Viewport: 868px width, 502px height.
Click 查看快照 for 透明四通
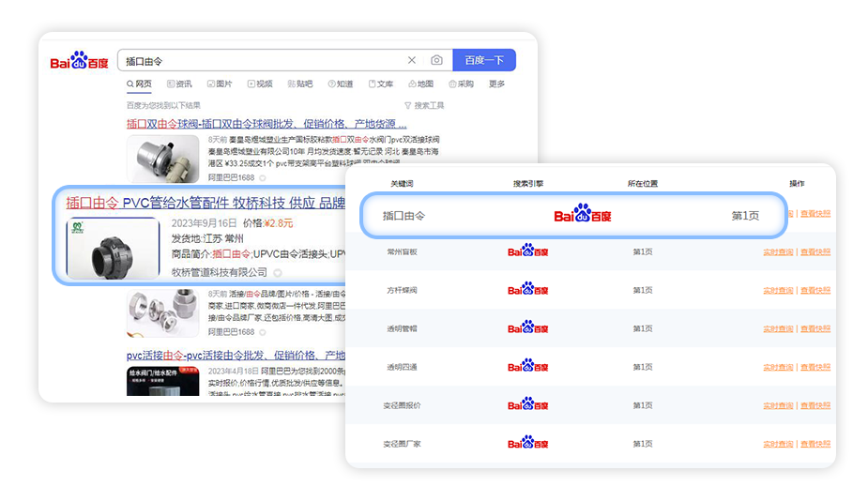pyautogui.click(x=815, y=367)
